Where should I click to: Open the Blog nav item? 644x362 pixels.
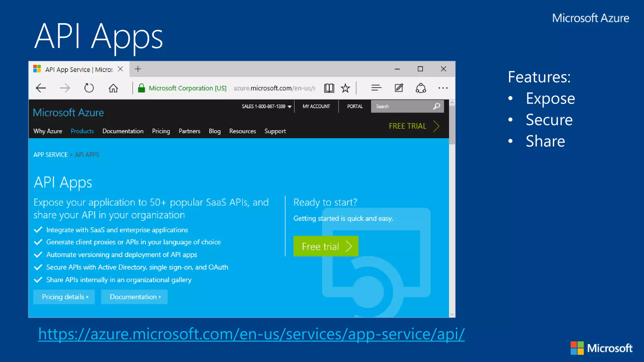tap(215, 131)
